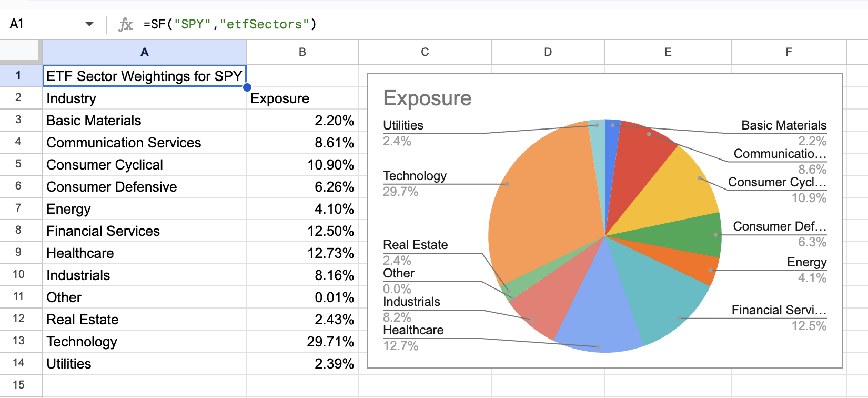The width and height of the screenshot is (868, 398).
Task: Click the 'Real Estate' cell in column A
Action: [x=145, y=320]
